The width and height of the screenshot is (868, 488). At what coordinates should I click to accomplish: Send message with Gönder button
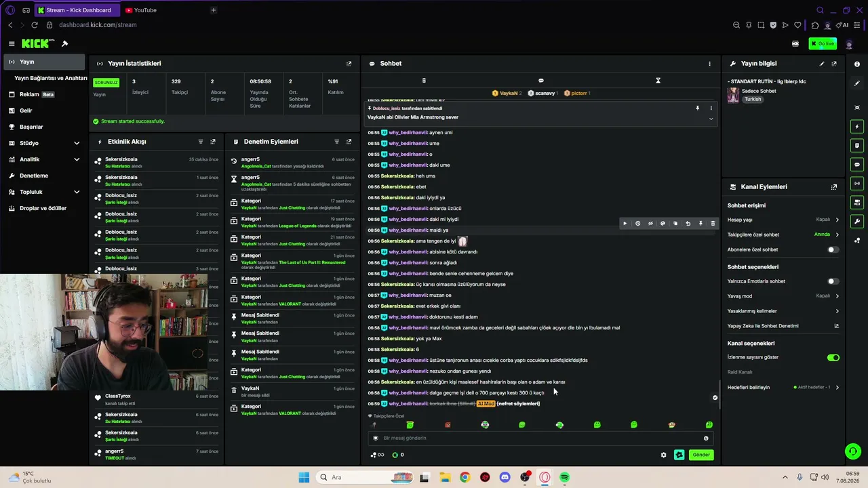coord(701,455)
